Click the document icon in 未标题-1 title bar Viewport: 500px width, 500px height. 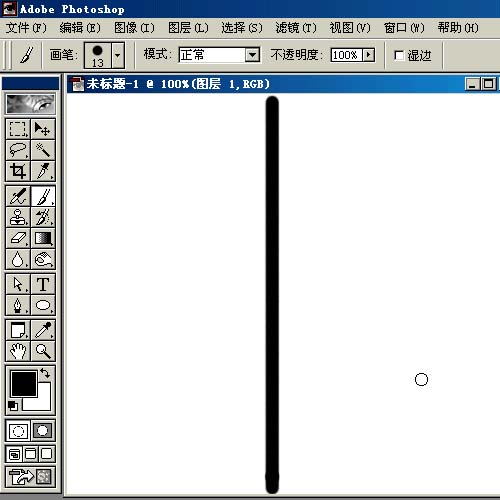(78, 84)
